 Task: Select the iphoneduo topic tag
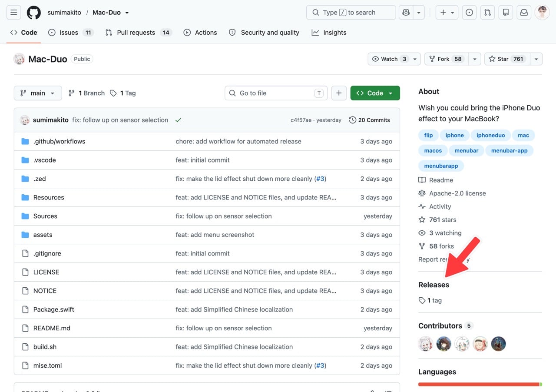(490, 135)
